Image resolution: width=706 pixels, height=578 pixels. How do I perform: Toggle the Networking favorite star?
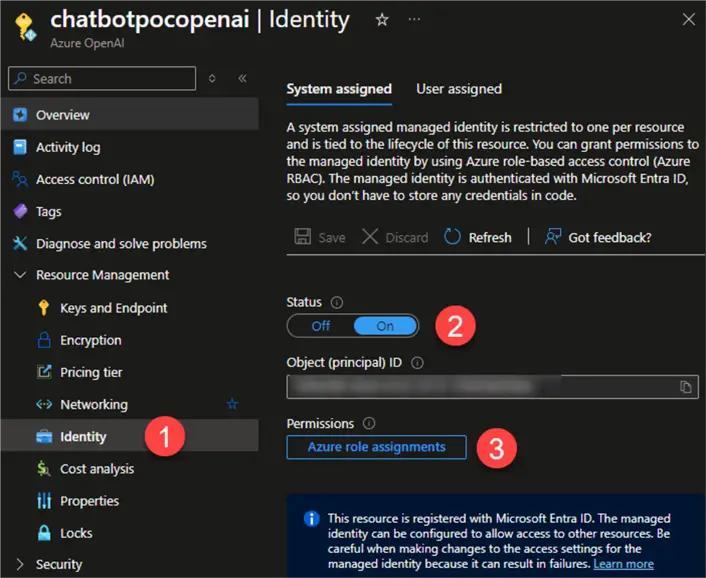232,404
